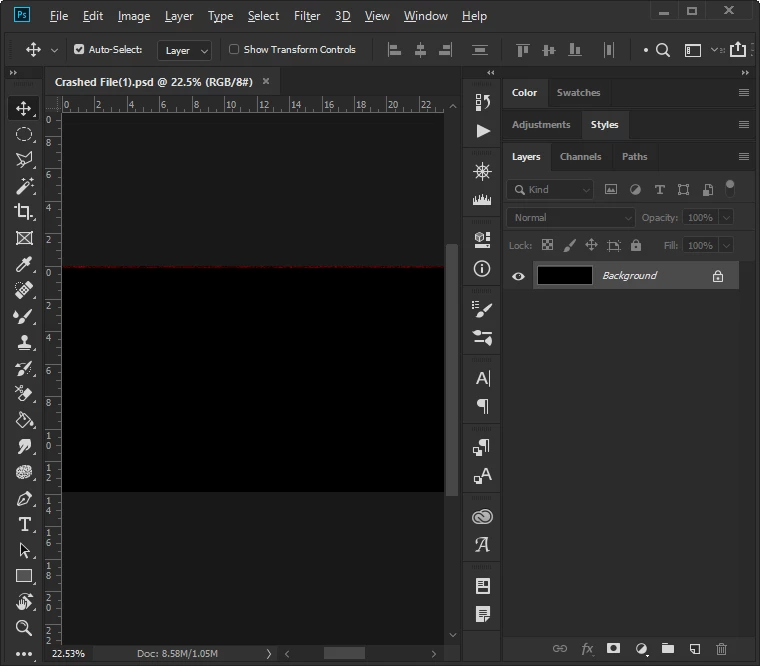The height and width of the screenshot is (666, 760).
Task: Select the Clone Stamp tool
Action: pos(24,342)
